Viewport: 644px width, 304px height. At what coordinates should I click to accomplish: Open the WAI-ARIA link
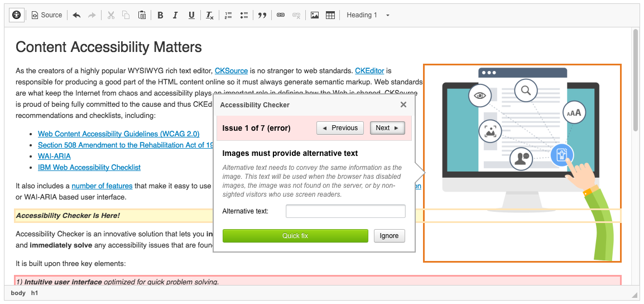coord(54,156)
